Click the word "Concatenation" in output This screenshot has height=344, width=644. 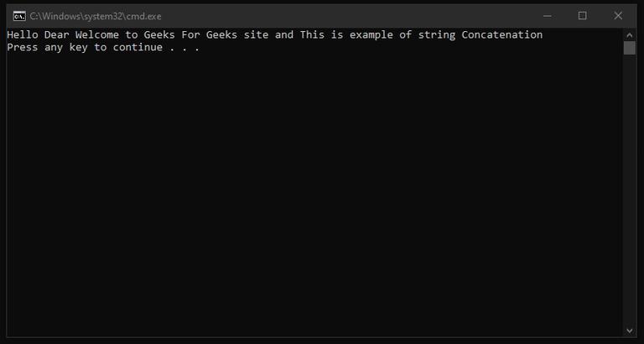[x=501, y=35]
